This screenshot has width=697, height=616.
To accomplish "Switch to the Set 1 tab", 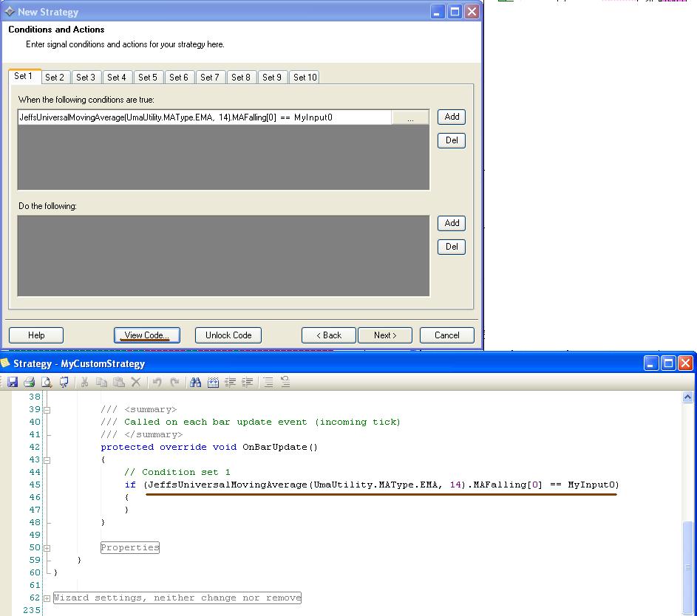I will [23, 76].
